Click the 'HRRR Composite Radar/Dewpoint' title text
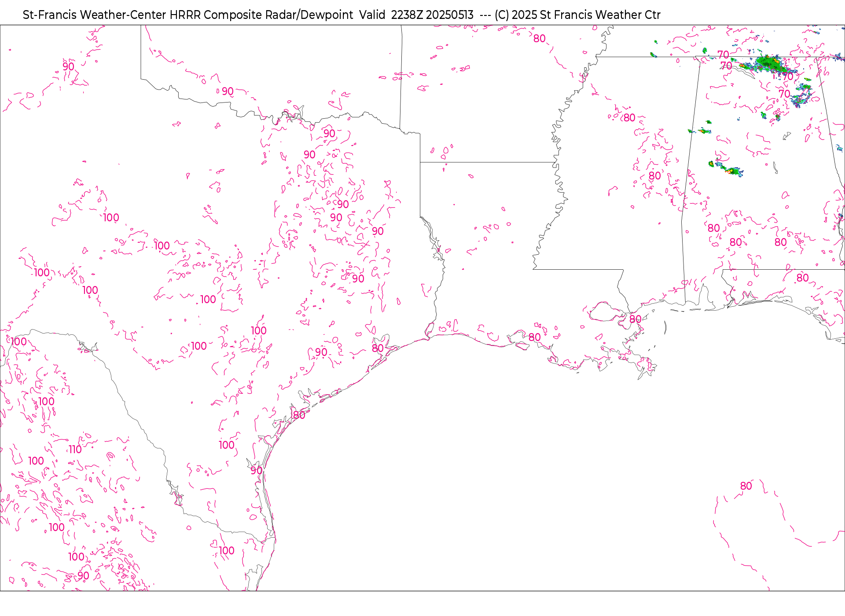This screenshot has height=616, width=845. click(261, 15)
